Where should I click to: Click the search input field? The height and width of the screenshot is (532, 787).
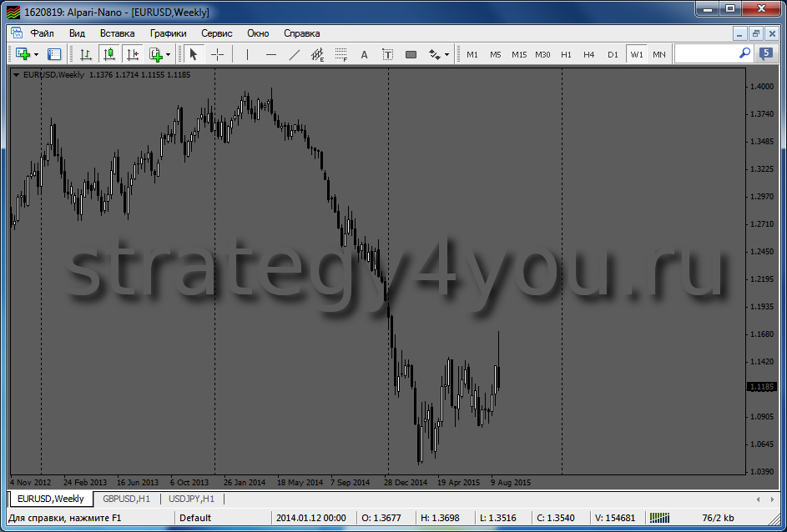point(705,53)
